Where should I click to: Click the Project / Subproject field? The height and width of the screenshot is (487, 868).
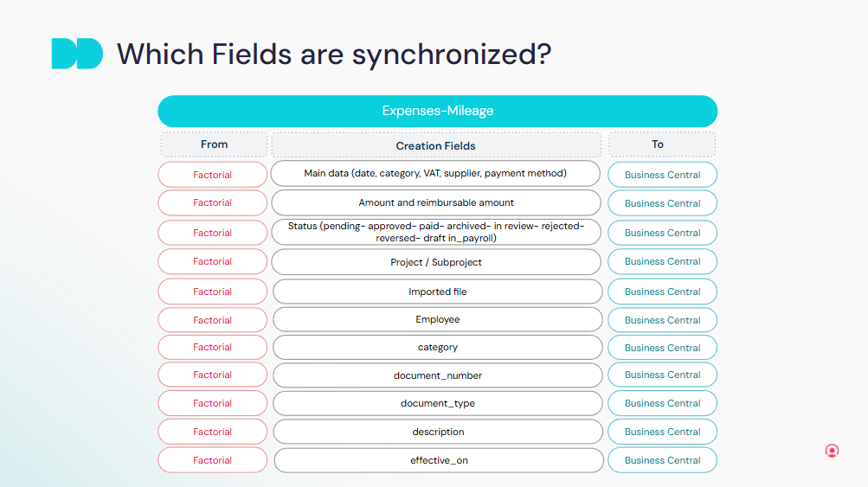[x=436, y=262]
